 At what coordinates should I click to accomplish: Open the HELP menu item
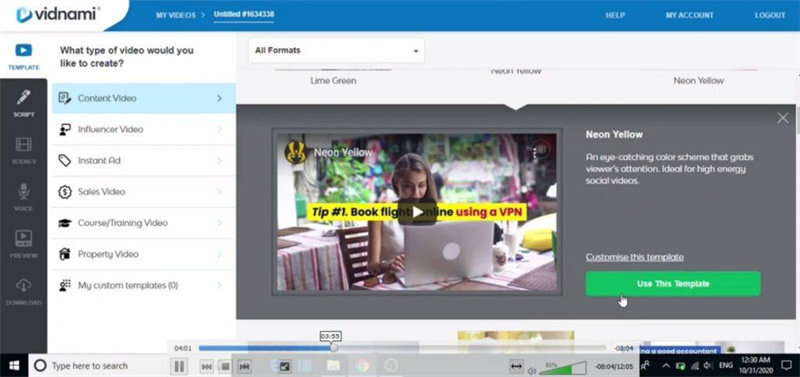click(615, 15)
